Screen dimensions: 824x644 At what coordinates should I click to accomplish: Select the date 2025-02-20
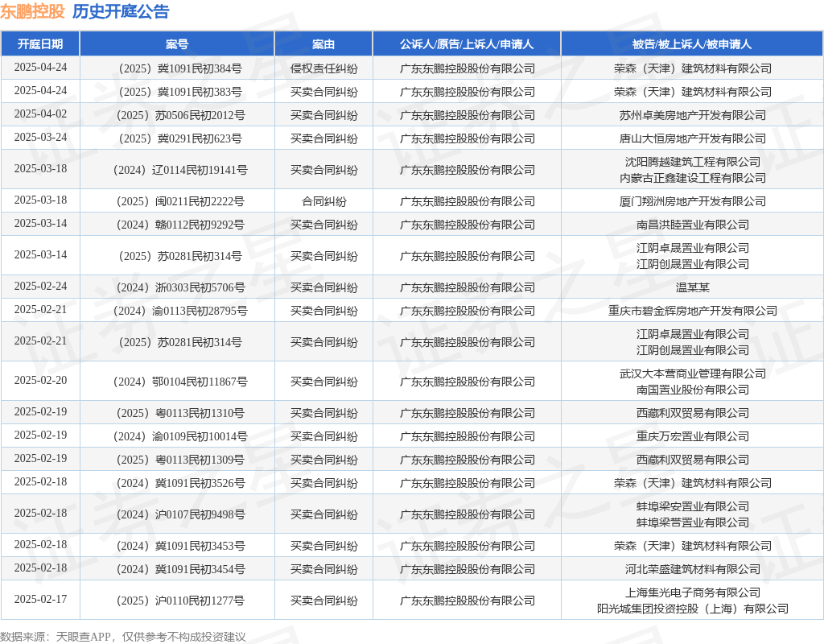(40, 380)
